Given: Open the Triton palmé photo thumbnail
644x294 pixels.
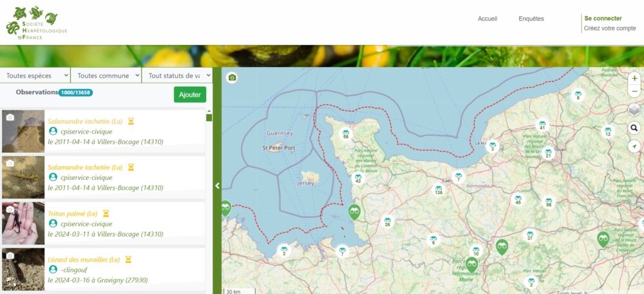Looking at the screenshot, I should pyautogui.click(x=23, y=223).
